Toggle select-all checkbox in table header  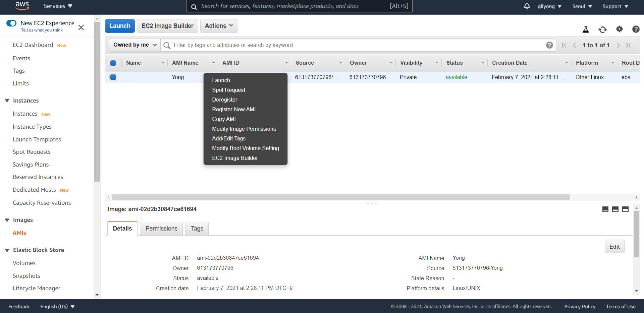113,63
